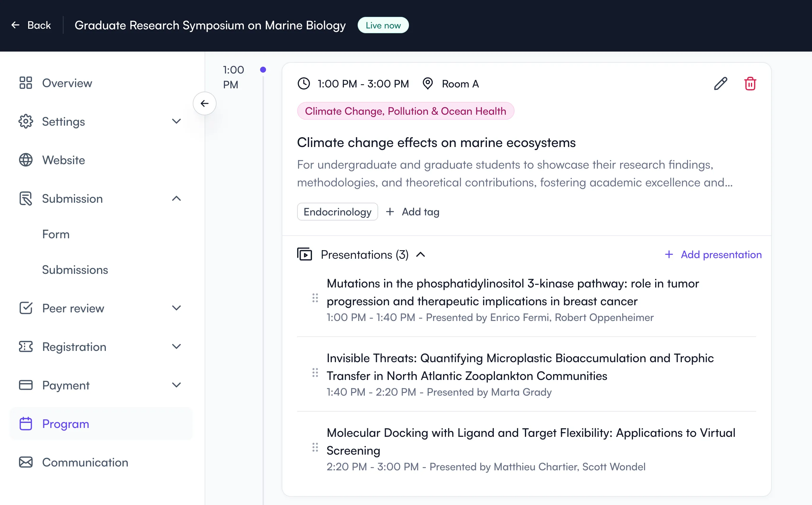Screen dimensions: 812x505
Task: Click Presented by Matthieu Chartier line
Action: [486, 466]
